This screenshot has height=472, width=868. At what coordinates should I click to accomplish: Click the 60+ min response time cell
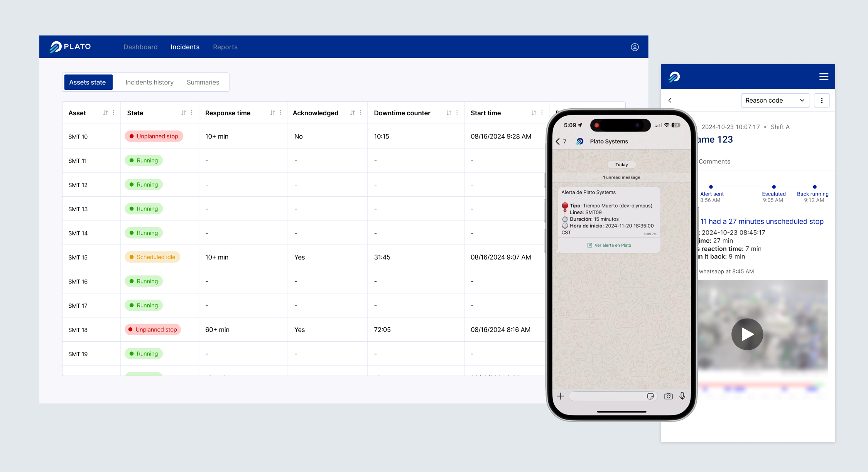(x=217, y=330)
